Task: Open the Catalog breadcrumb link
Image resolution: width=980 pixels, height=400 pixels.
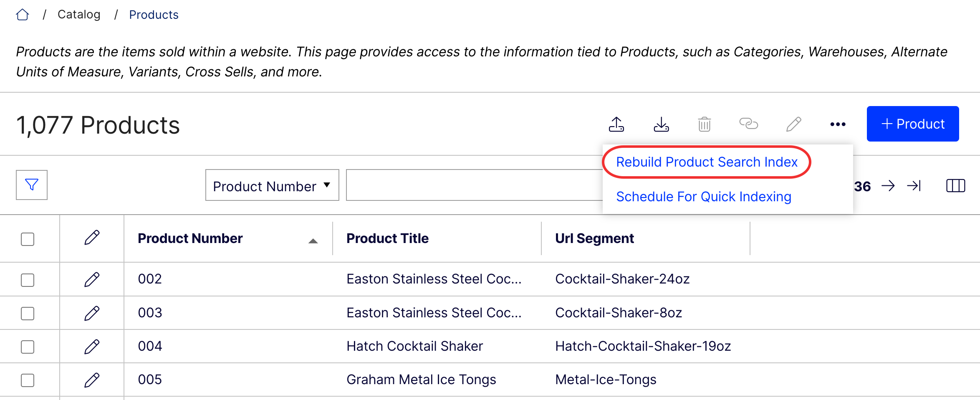Action: click(x=79, y=14)
